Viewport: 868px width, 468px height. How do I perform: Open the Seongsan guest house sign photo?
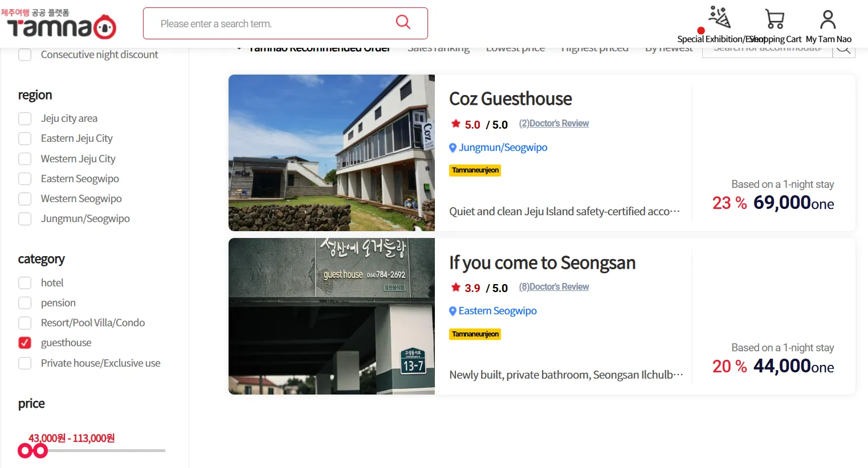332,316
